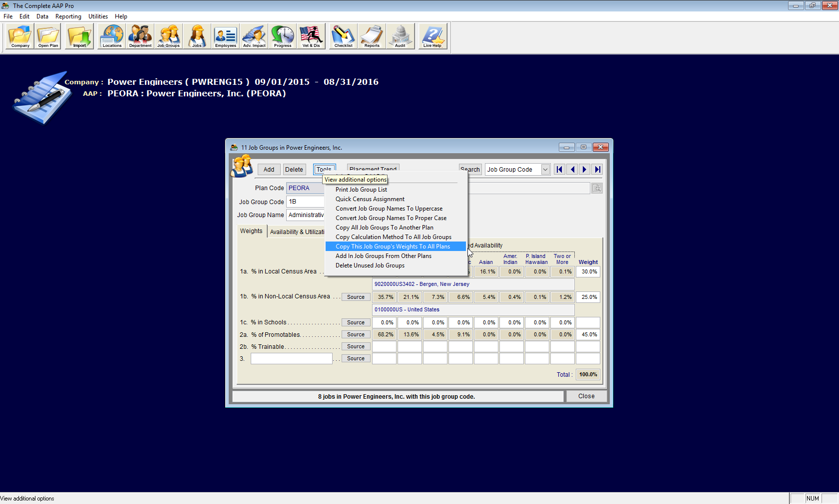Open Adv. Impact analysis icon

254,36
